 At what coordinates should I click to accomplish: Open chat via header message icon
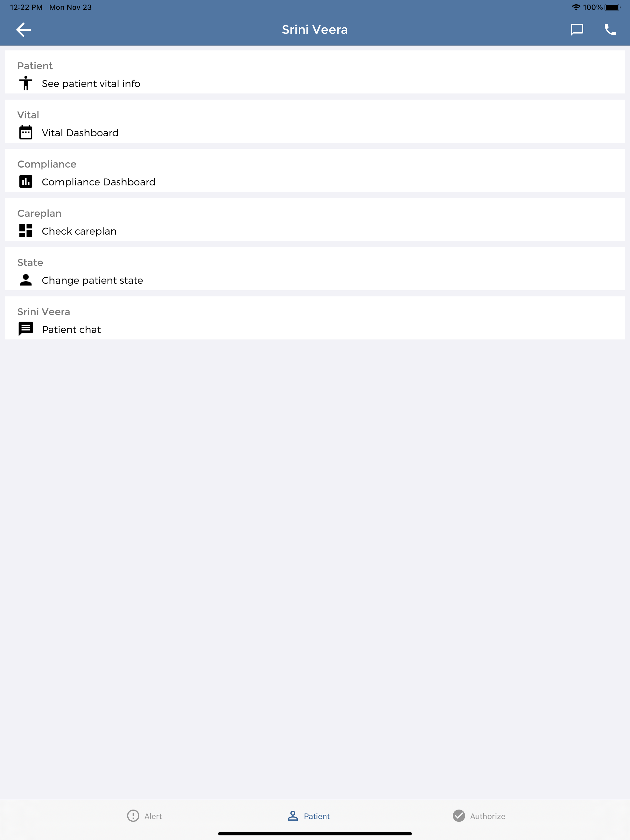(577, 30)
